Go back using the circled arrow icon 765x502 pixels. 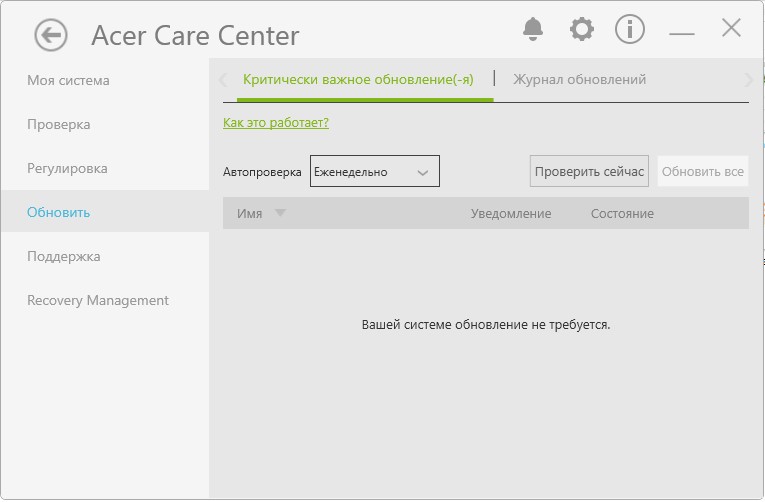51,35
